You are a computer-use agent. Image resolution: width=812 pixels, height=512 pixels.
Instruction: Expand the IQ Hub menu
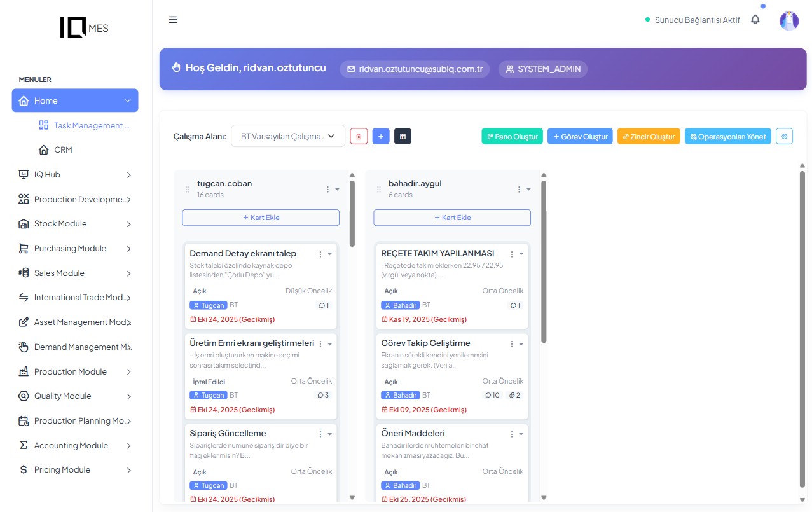[75, 174]
